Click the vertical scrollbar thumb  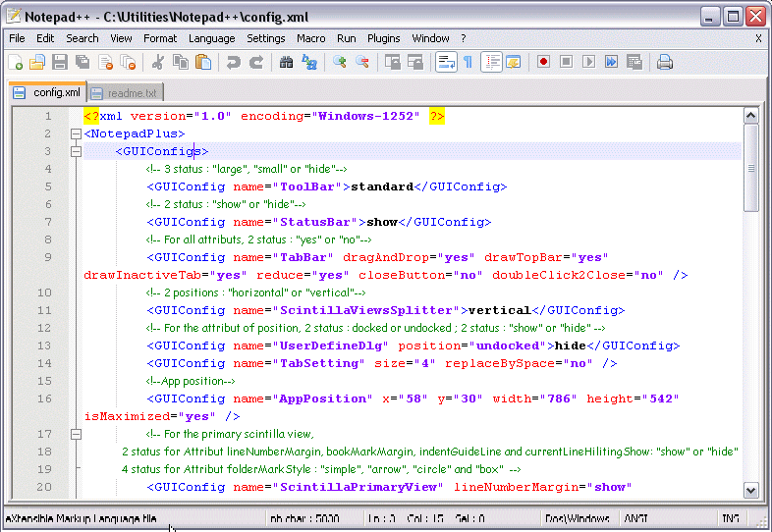click(x=750, y=168)
